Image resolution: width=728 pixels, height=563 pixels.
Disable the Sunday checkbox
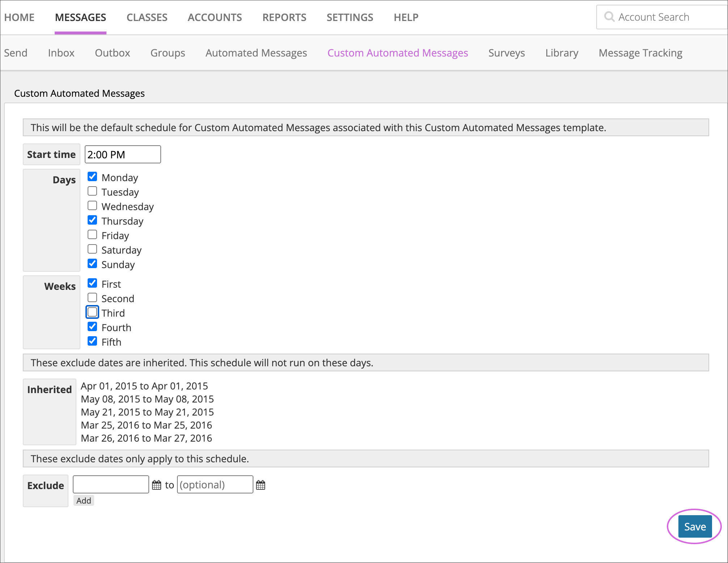coord(92,263)
